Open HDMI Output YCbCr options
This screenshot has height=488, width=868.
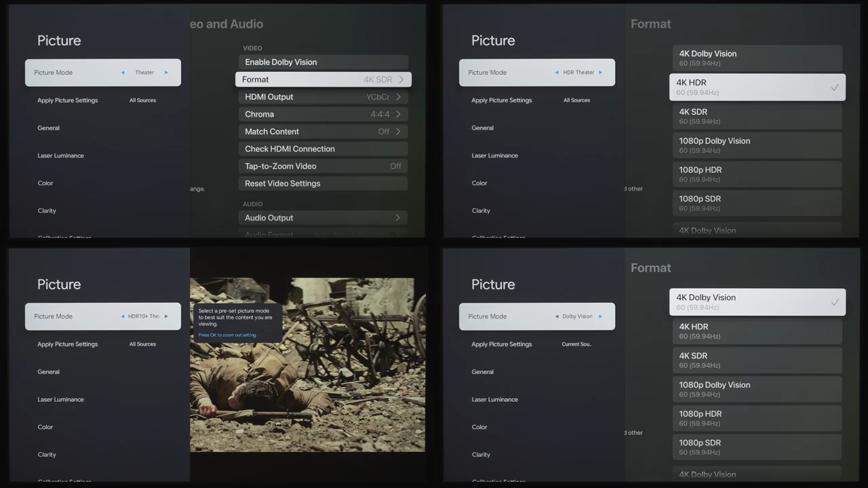pos(323,97)
